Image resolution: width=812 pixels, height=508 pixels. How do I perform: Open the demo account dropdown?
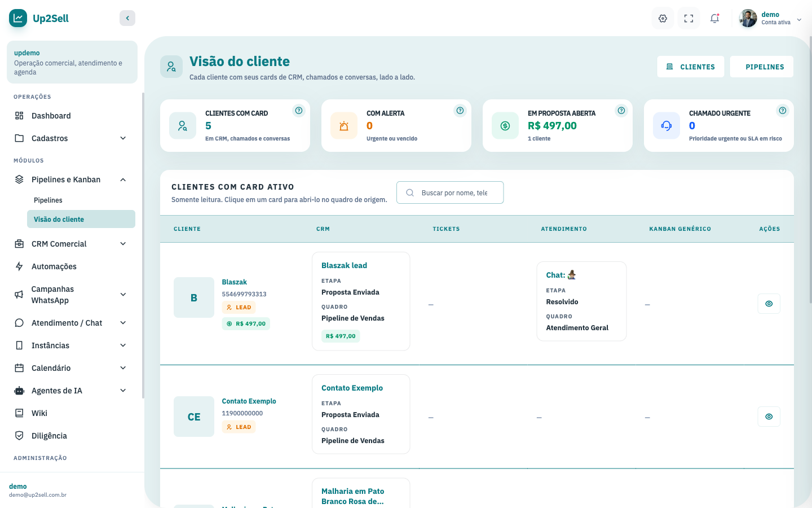[771, 19]
